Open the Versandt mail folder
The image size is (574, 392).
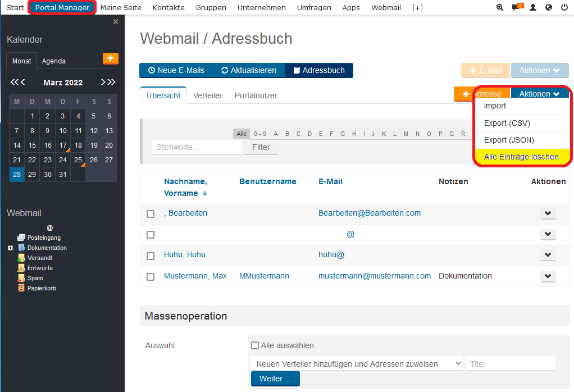point(40,258)
